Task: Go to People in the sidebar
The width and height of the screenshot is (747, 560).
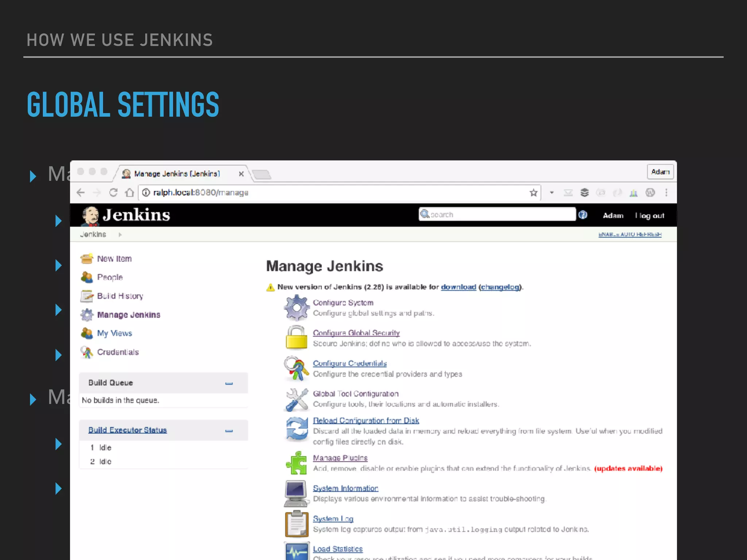Action: click(x=110, y=277)
